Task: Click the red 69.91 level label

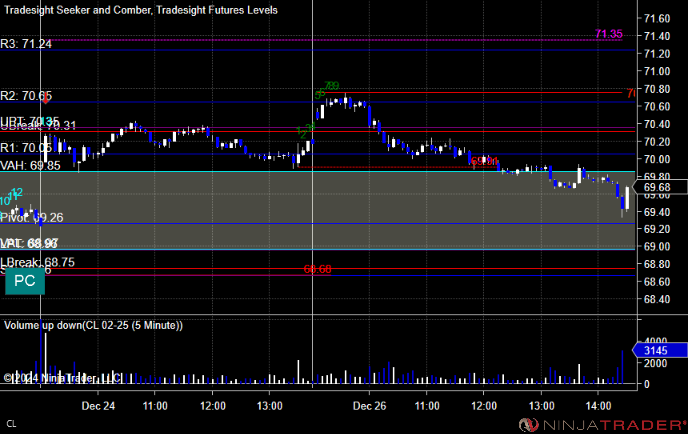Action: (x=484, y=161)
